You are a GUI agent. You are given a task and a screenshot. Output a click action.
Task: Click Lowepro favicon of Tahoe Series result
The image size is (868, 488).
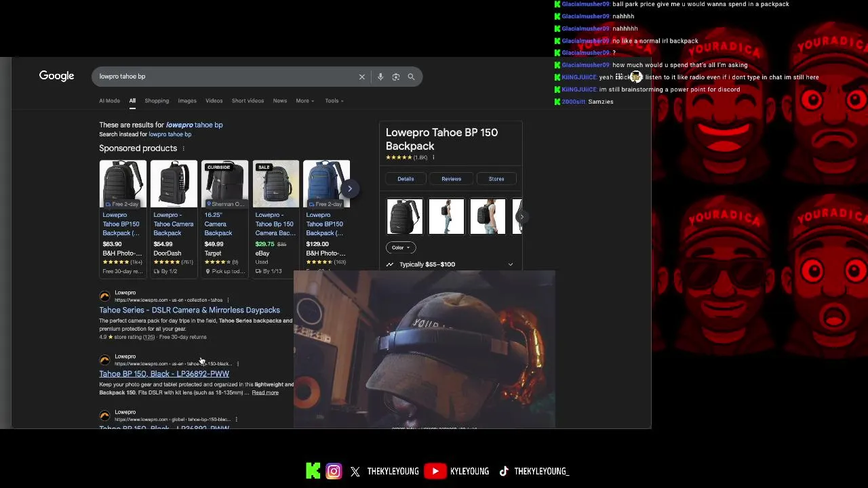tap(104, 296)
